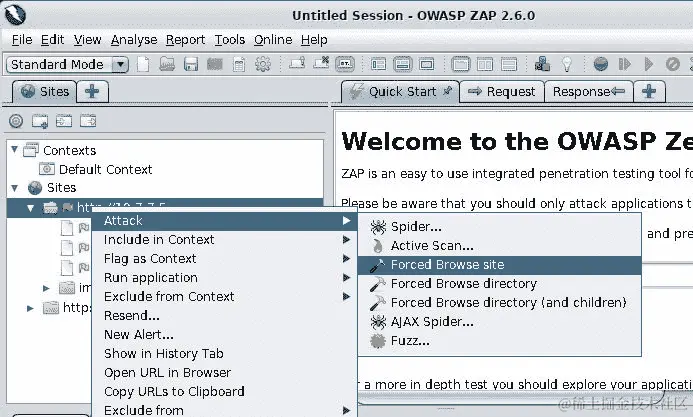Open the Standard Mode dropdown
693x417 pixels.
click(68, 64)
